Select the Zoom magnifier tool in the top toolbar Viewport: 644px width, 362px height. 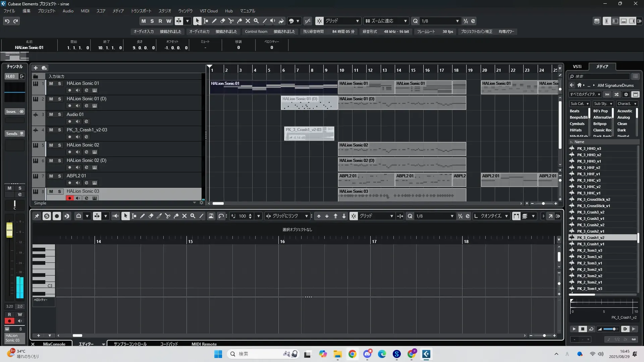(256, 21)
